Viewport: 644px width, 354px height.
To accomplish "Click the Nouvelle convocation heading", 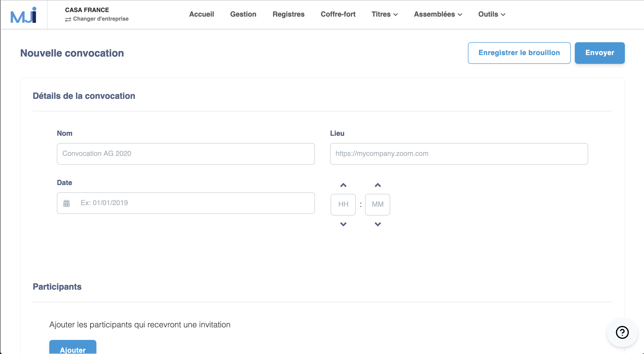I will [72, 53].
